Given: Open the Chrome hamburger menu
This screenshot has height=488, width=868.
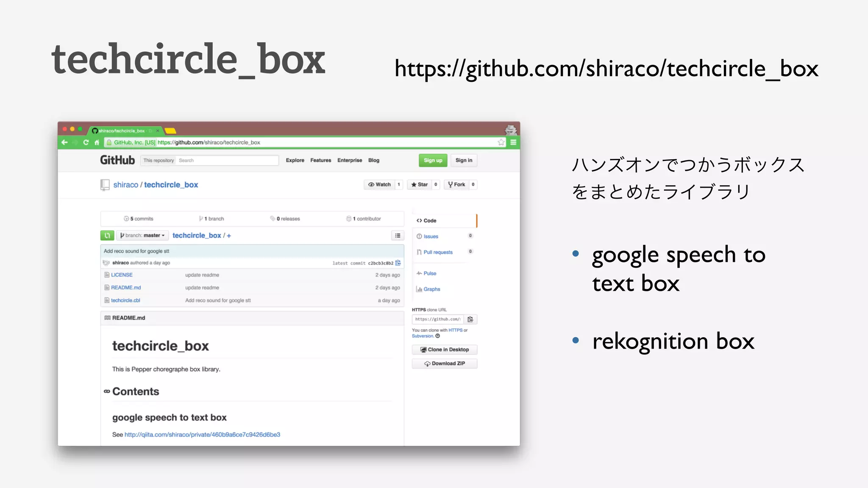Looking at the screenshot, I should pos(513,142).
